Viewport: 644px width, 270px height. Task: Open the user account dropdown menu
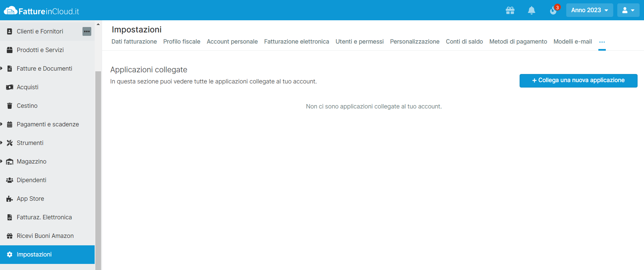(628, 10)
